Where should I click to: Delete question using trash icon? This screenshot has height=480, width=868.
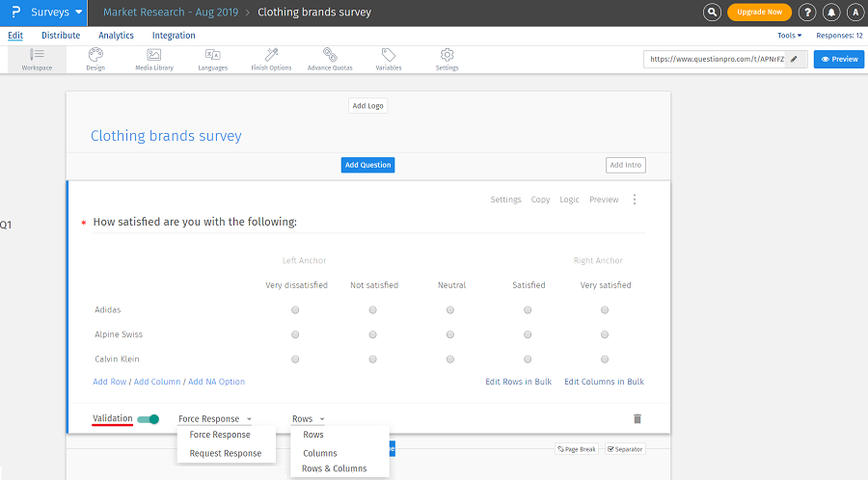click(637, 419)
